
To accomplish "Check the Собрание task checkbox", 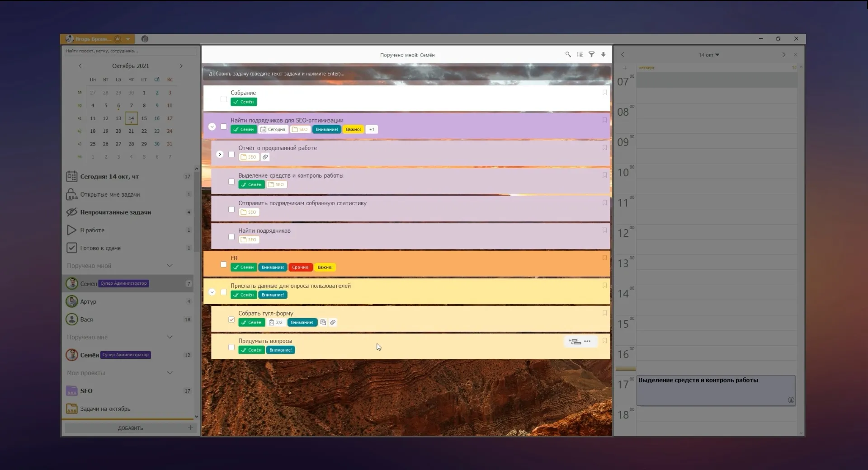I will point(224,99).
